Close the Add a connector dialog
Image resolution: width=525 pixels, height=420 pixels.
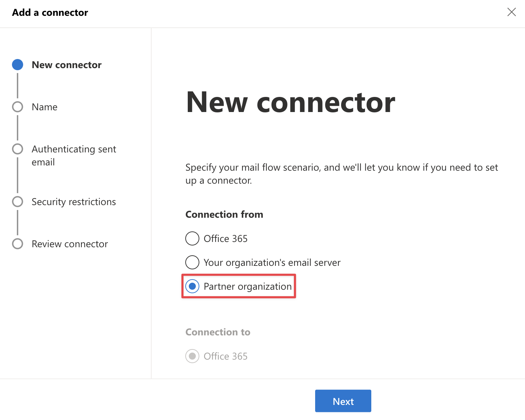pos(511,12)
